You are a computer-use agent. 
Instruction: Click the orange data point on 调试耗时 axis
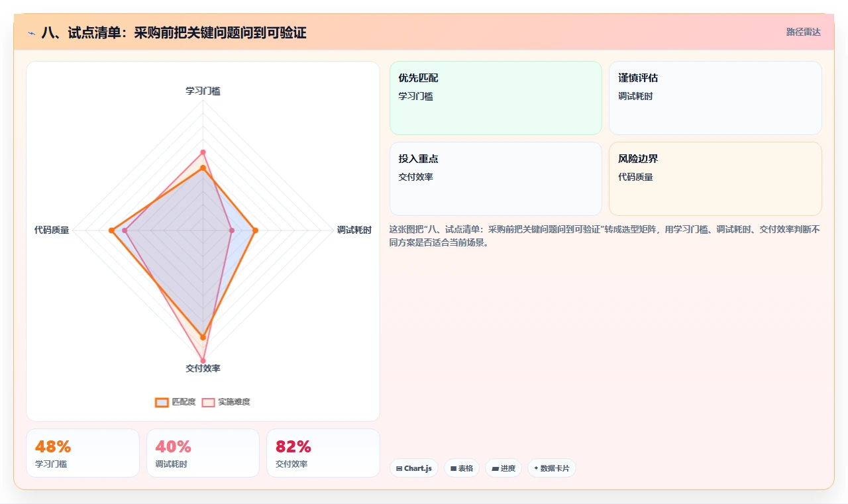point(256,230)
